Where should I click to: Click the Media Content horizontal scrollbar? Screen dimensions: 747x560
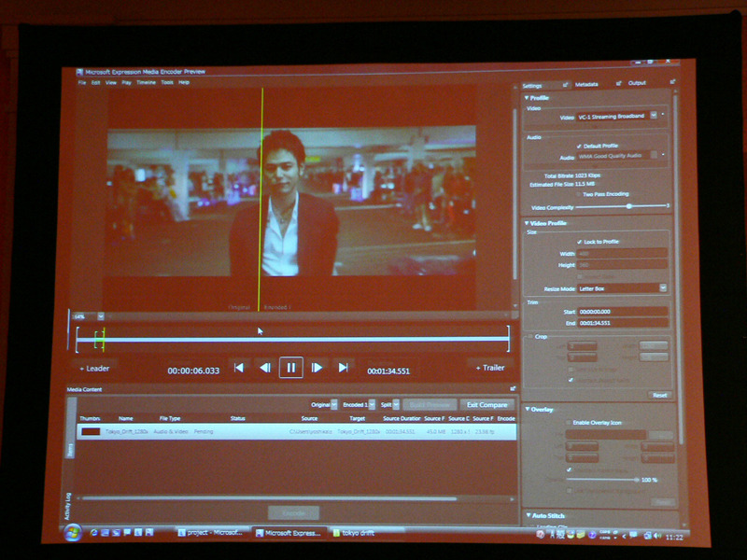(270, 498)
